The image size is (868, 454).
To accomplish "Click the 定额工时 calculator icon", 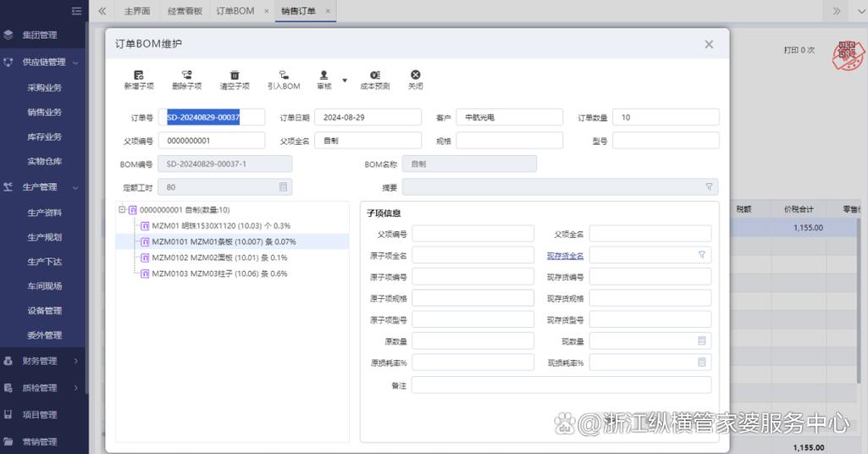I will 283,187.
